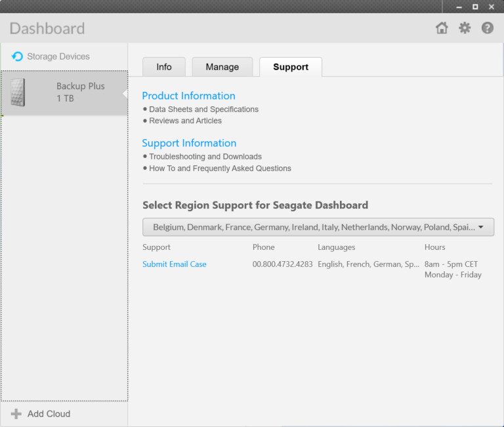This screenshot has width=504, height=427.
Task: Go to the Dashboard home icon
Action: 442,28
